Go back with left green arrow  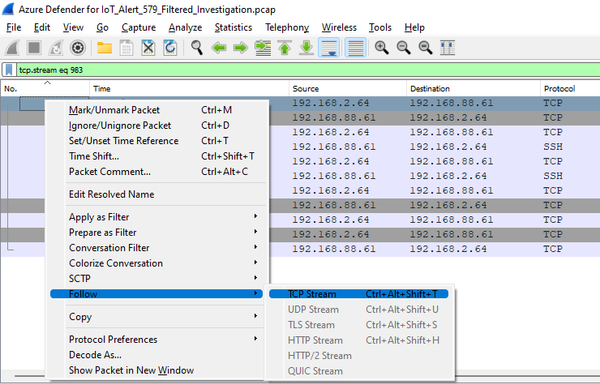pos(219,48)
